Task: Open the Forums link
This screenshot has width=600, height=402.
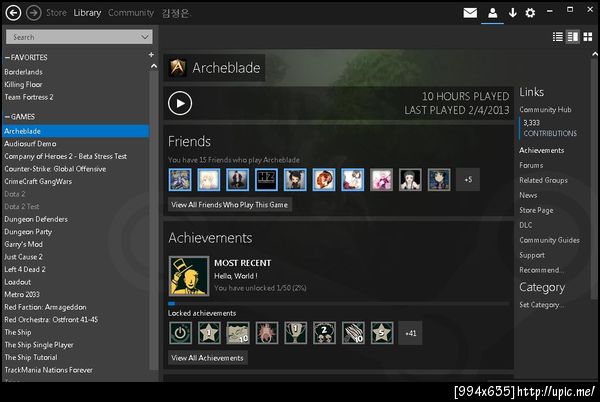Action: 531,165
